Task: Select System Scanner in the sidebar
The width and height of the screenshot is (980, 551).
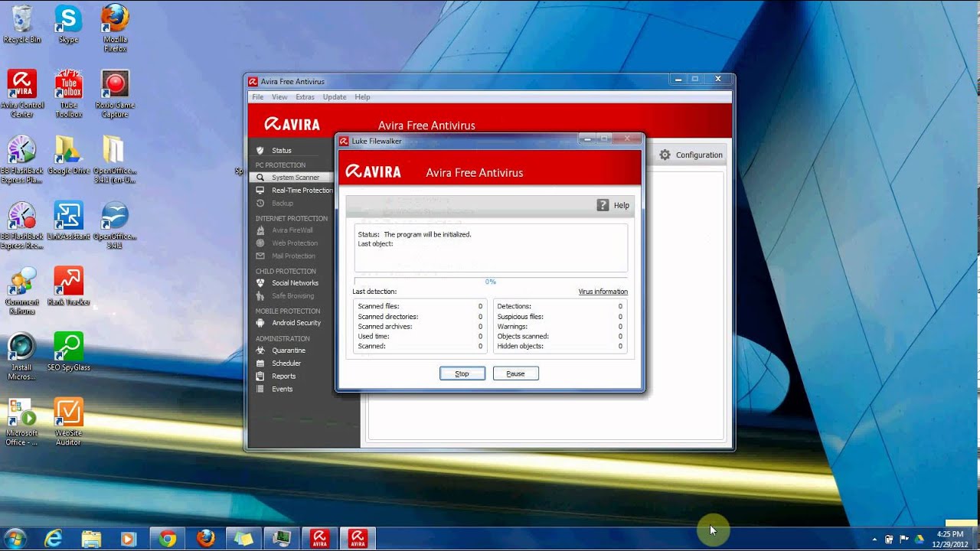Action: pyautogui.click(x=295, y=178)
